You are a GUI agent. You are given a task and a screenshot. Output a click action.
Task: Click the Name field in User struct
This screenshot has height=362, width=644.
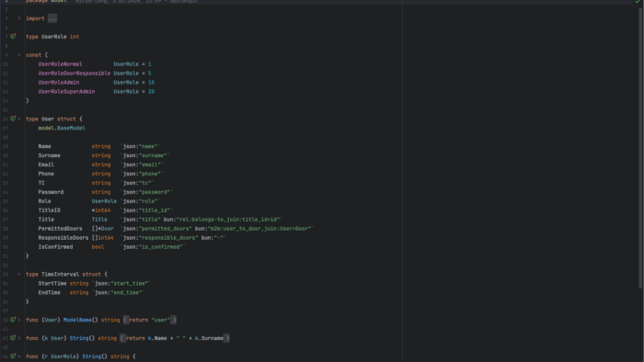pyautogui.click(x=44, y=146)
